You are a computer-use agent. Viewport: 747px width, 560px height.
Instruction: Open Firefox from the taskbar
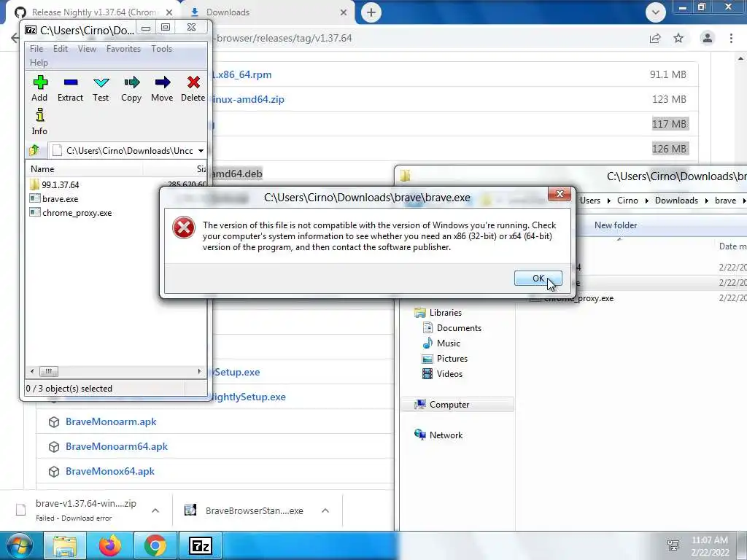(x=110, y=545)
